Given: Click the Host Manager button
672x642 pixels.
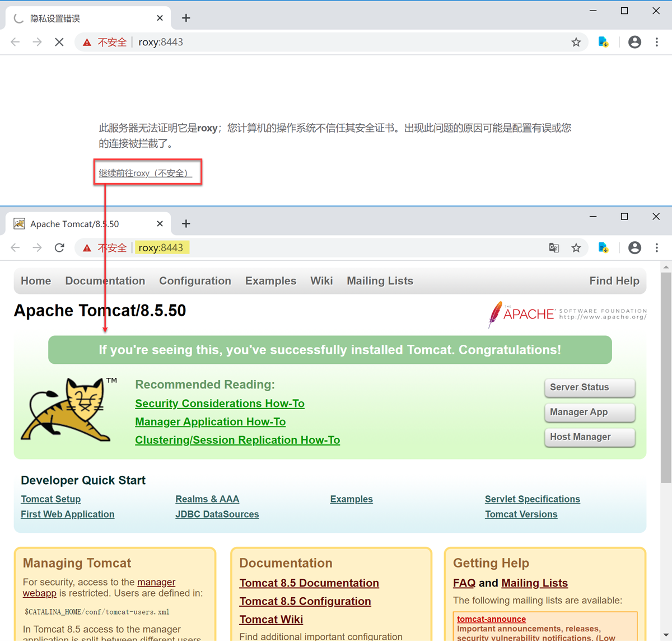Looking at the screenshot, I should click(590, 437).
